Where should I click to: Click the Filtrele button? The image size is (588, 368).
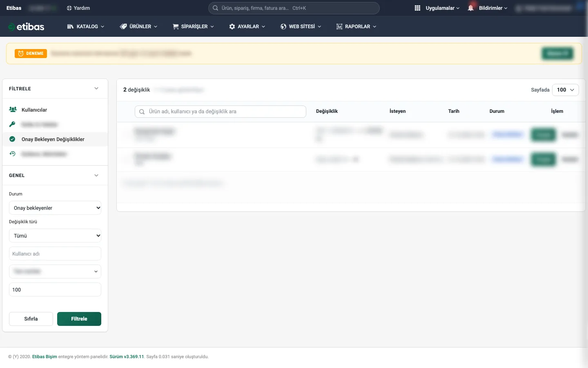coord(79,319)
